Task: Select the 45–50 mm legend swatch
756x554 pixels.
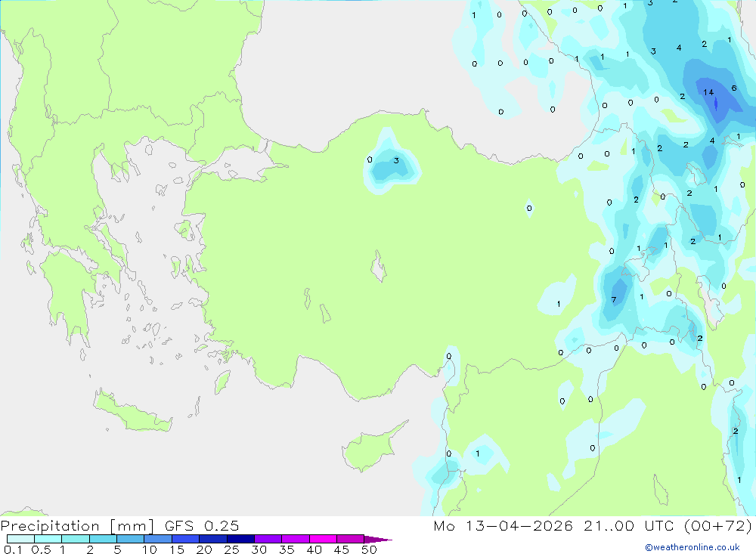Action: tap(350, 539)
